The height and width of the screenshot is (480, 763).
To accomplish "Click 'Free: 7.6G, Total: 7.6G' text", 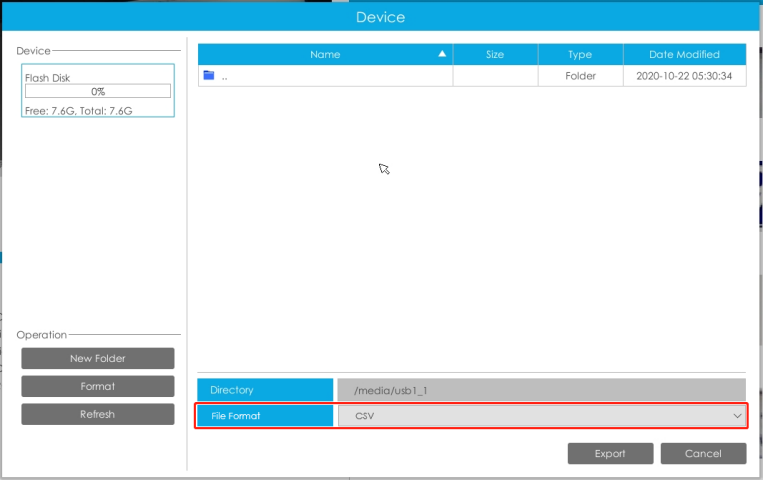I will pos(78,111).
